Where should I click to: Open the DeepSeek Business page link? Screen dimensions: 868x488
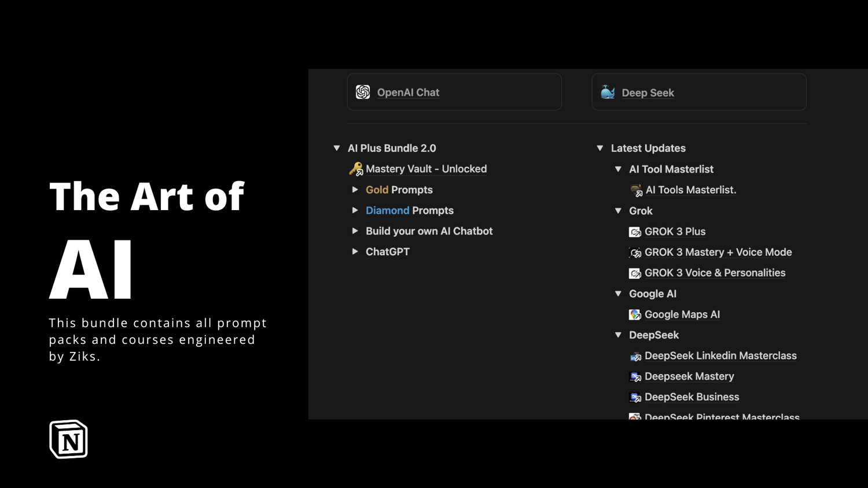pos(692,397)
